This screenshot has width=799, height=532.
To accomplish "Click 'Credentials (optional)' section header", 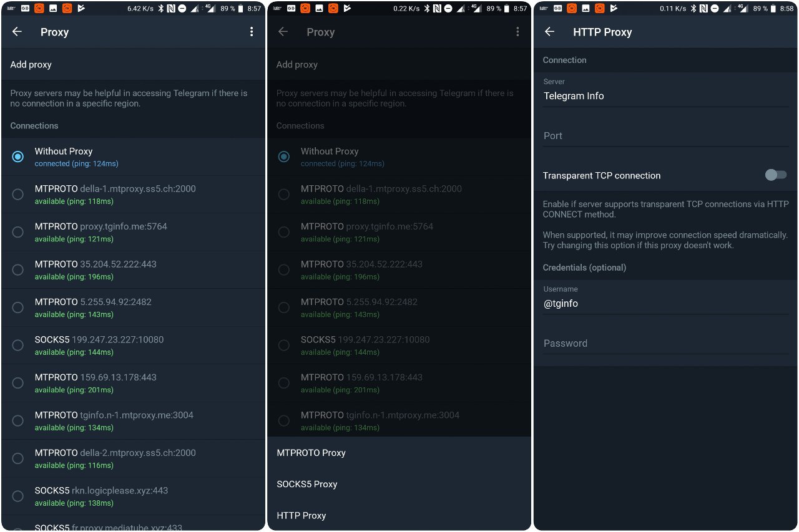I will tap(584, 268).
